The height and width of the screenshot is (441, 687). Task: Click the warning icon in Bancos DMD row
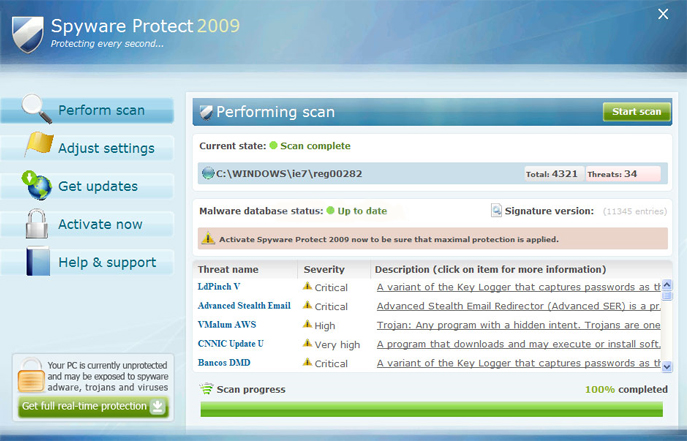pyautogui.click(x=307, y=362)
